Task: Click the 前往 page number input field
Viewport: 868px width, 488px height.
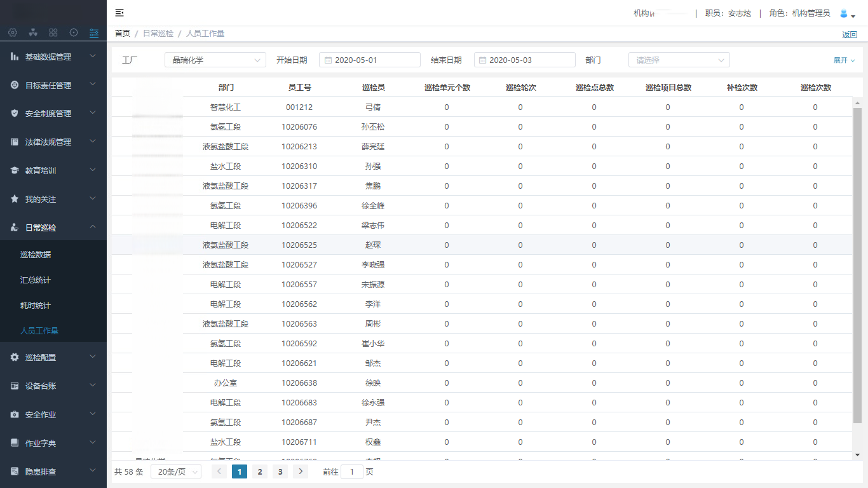Action: (352, 471)
